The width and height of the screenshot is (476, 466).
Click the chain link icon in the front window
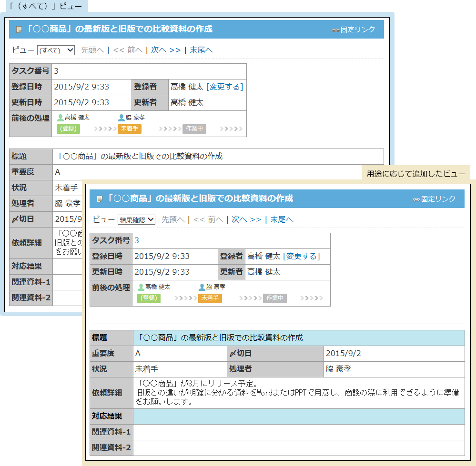coord(416,199)
